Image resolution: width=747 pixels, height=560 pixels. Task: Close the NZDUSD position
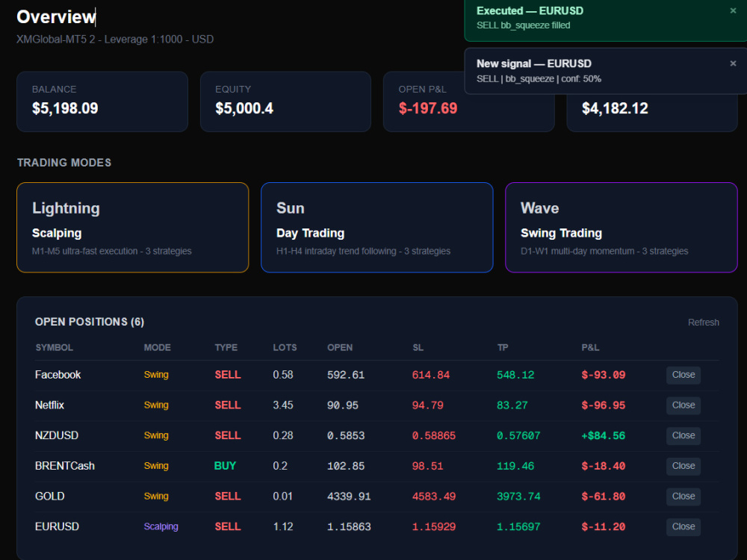click(684, 436)
